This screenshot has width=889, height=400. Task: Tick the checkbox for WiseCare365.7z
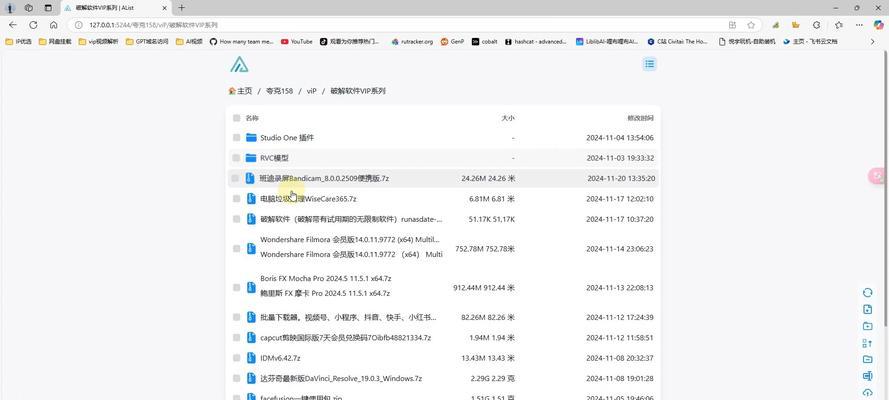[236, 199]
